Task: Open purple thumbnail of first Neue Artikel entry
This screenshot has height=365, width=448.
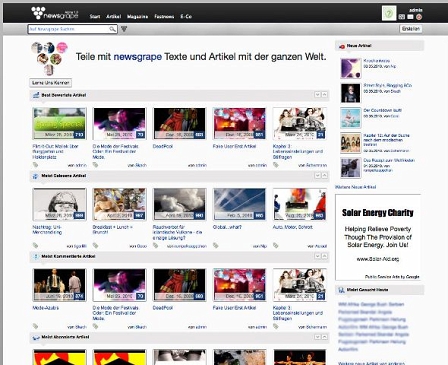Action: pos(351,68)
